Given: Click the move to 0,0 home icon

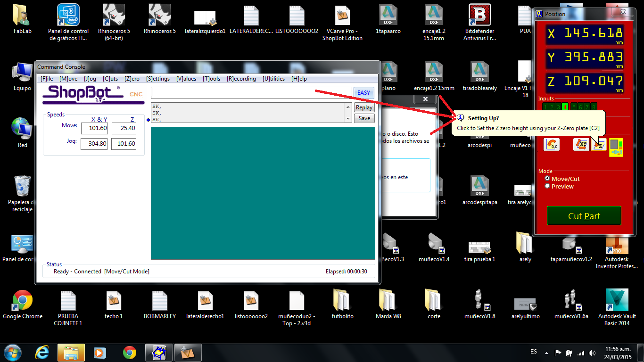Looking at the screenshot, I should [552, 144].
